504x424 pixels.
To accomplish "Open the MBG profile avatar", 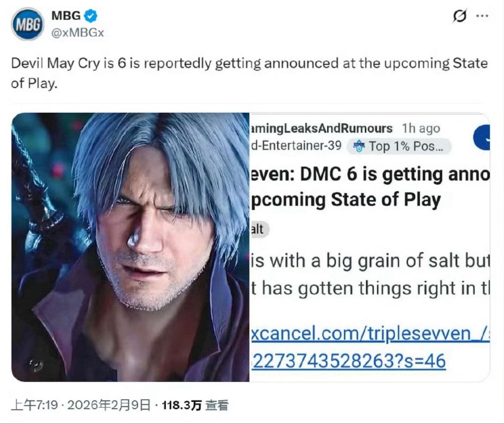I will (28, 24).
